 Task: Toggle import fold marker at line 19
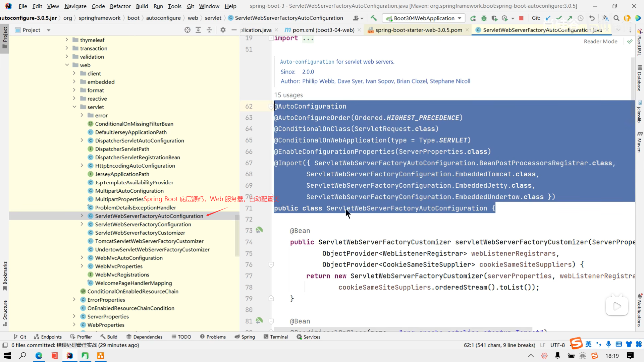coord(271,38)
